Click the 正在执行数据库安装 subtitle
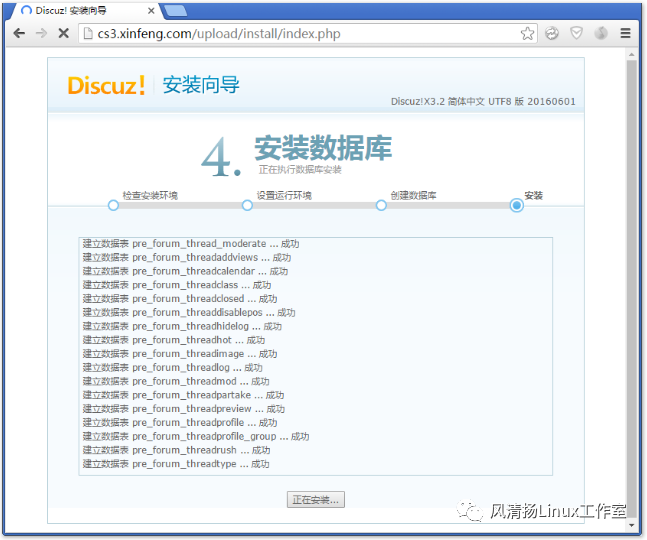647x540 pixels. tap(300, 170)
